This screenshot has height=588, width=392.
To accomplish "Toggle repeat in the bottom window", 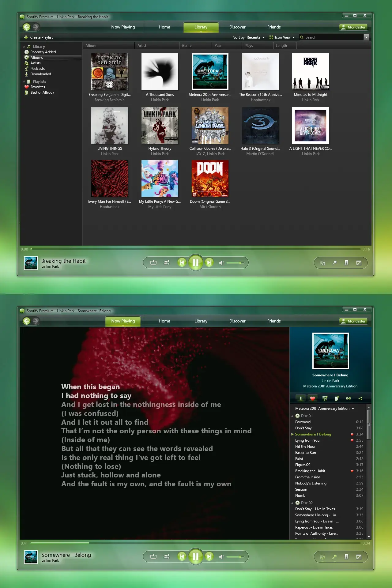I will point(153,556).
